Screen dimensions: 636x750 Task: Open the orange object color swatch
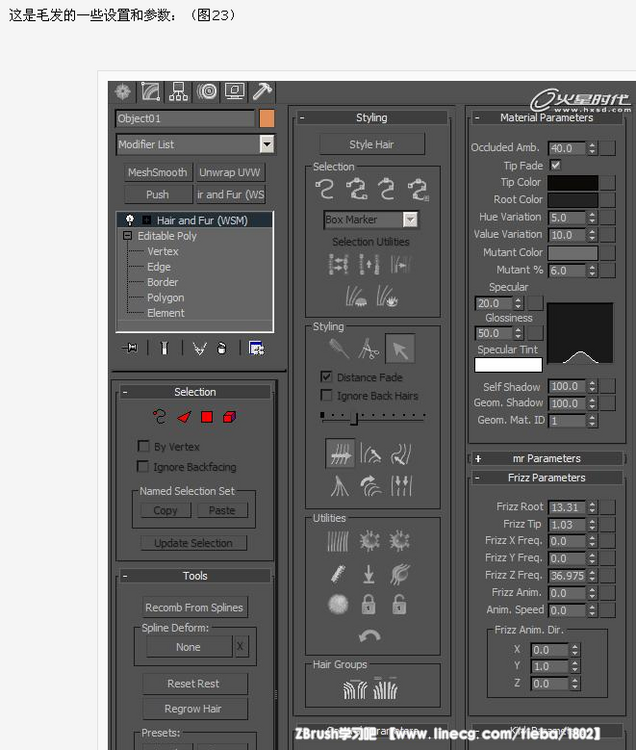[267, 119]
